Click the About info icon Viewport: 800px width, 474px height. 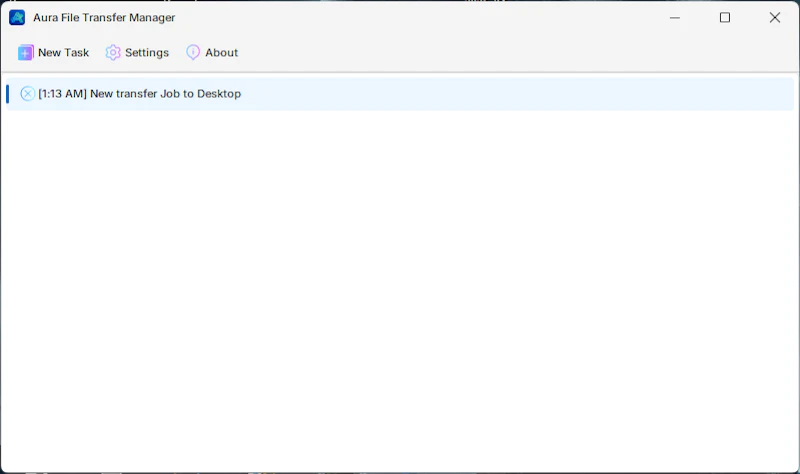click(193, 52)
